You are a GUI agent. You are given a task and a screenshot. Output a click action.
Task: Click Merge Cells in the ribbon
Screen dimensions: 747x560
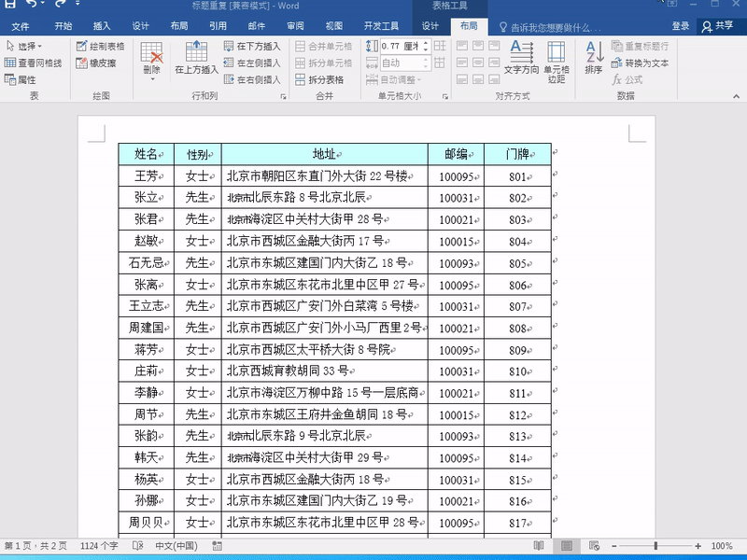coord(327,47)
